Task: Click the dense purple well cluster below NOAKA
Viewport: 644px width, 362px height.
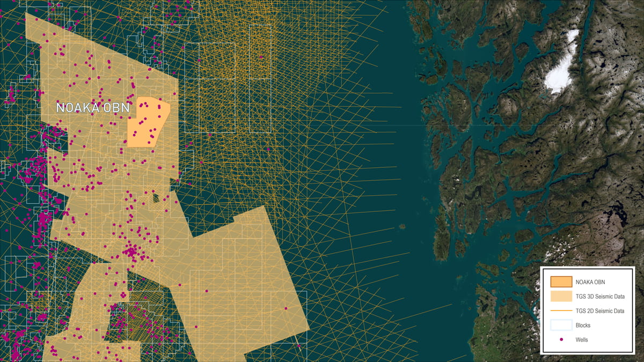Action: [130, 251]
